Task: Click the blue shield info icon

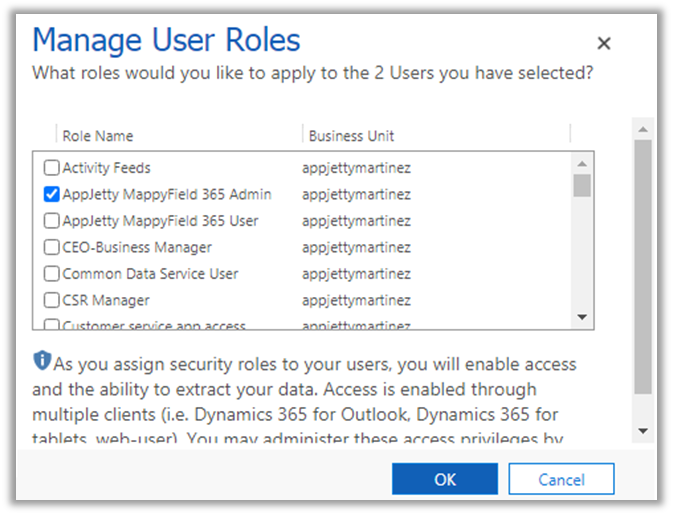Action: pyautogui.click(x=42, y=360)
